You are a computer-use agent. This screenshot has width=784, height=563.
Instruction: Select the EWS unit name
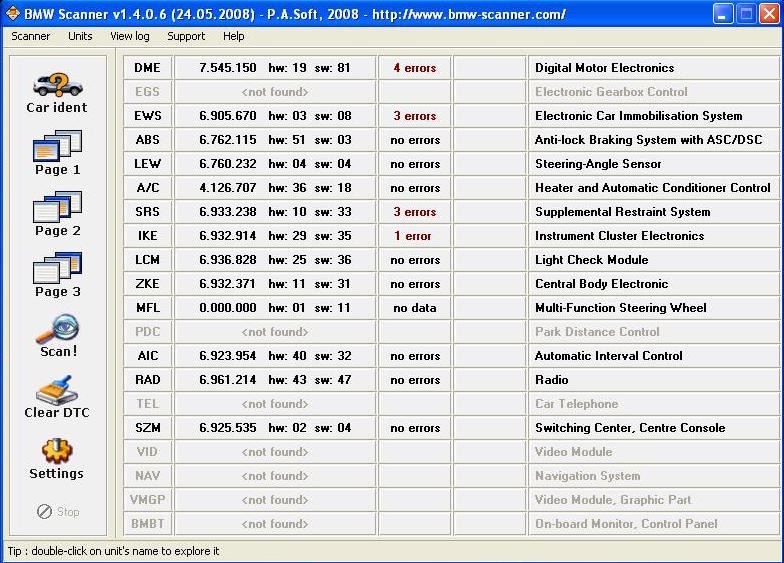[148, 116]
